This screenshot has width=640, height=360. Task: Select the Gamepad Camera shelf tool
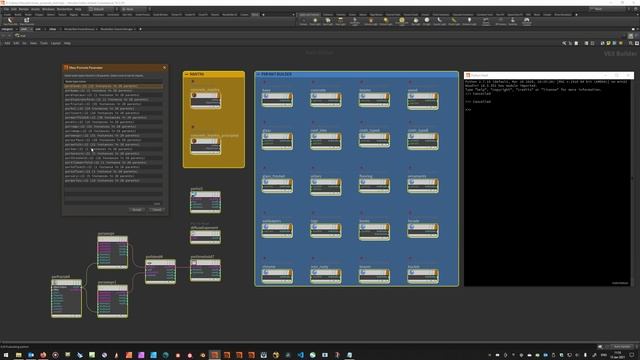(527, 22)
